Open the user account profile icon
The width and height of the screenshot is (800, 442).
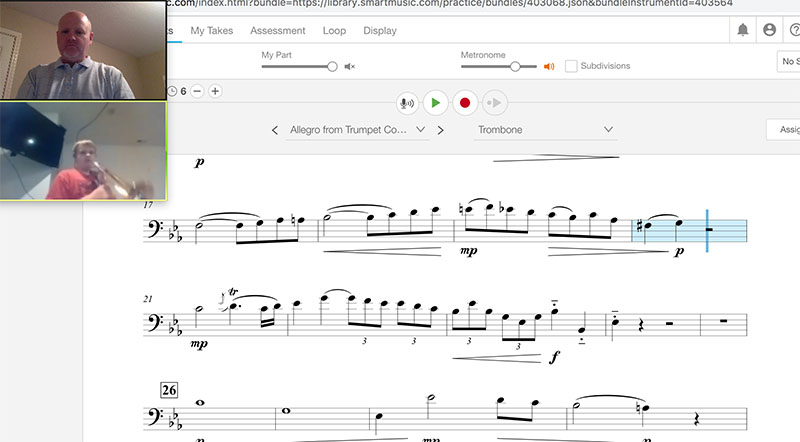pos(769,31)
